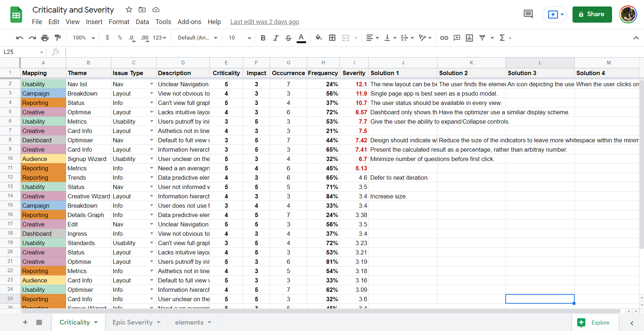Star the Criticality and Severity document
644x331 pixels.
coord(129,10)
